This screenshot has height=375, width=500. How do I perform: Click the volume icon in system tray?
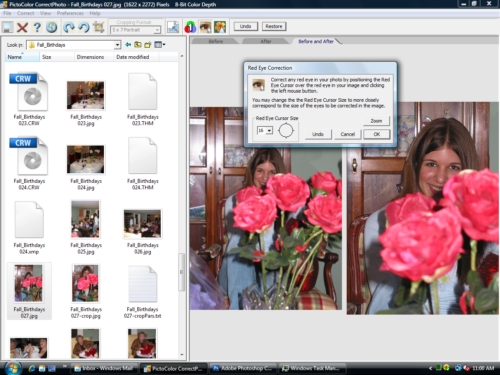tap(466, 368)
